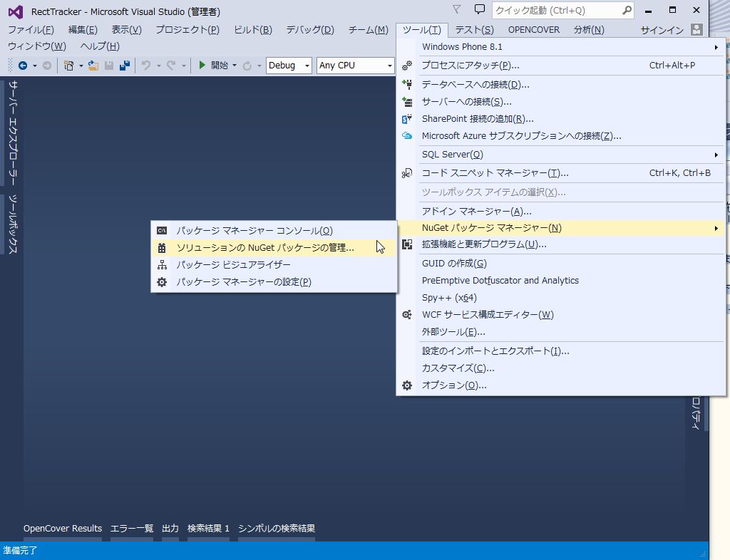The width and height of the screenshot is (730, 560).
Task: Open the Package Manager Console via its console icon
Action: pyautogui.click(x=162, y=230)
